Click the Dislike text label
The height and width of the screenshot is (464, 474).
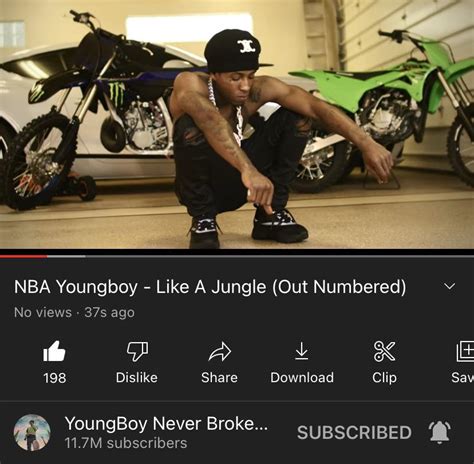137,378
